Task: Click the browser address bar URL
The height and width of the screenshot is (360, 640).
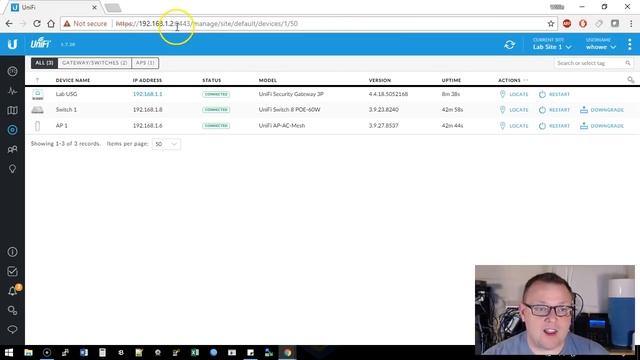Action: 207,24
